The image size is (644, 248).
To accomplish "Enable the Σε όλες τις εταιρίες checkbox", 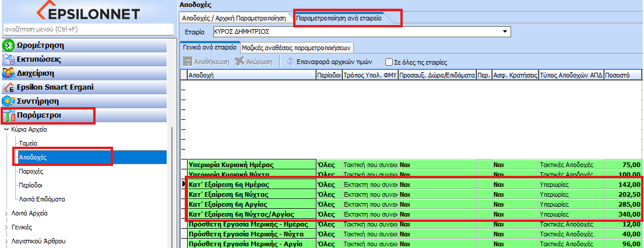I will 389,62.
